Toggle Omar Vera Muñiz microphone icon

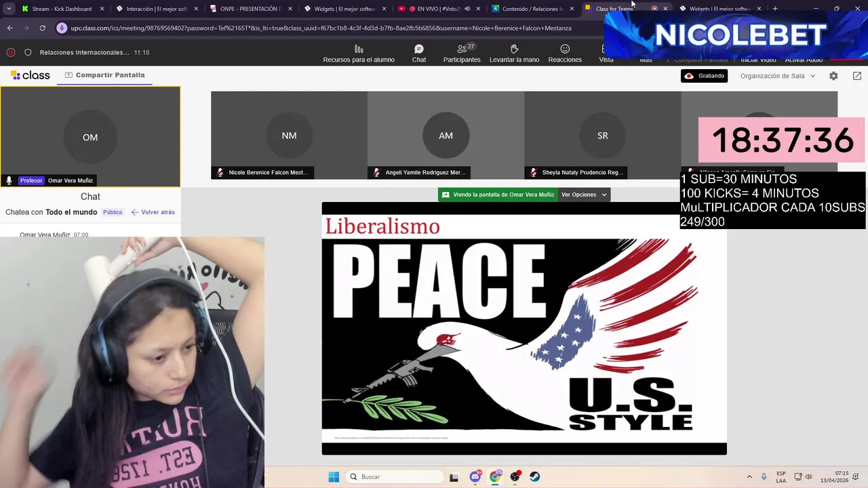pos(9,180)
